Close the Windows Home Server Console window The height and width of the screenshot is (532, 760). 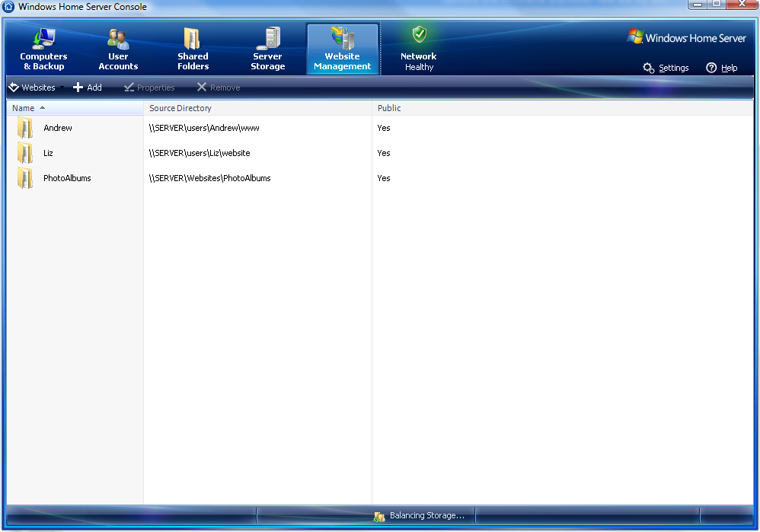pos(742,5)
